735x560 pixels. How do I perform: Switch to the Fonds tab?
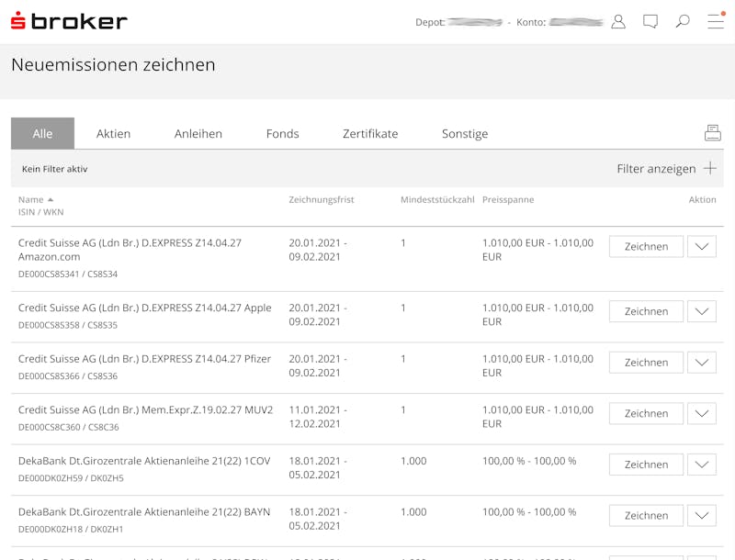point(283,134)
